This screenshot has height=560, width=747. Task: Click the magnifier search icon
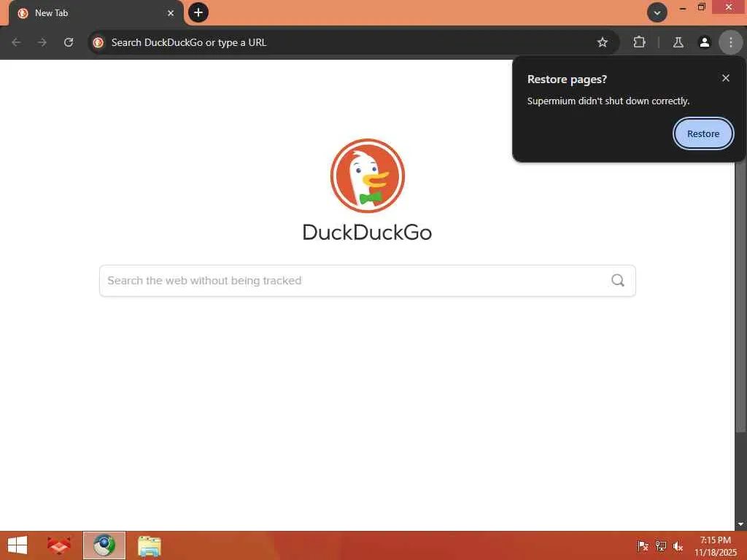point(618,281)
